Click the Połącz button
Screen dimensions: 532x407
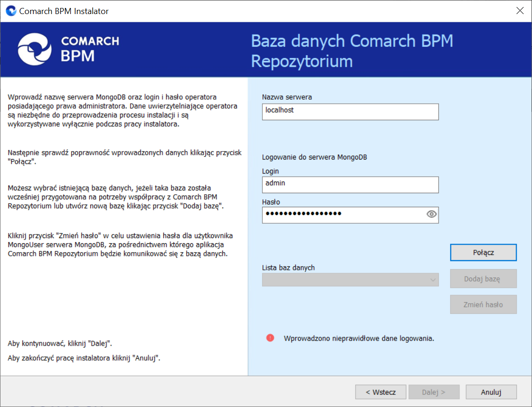click(x=483, y=252)
